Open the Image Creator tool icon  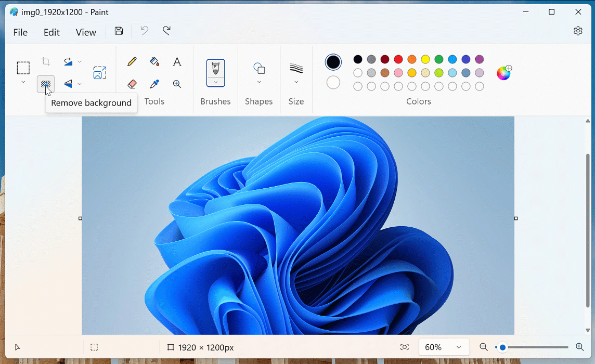pyautogui.click(x=100, y=73)
